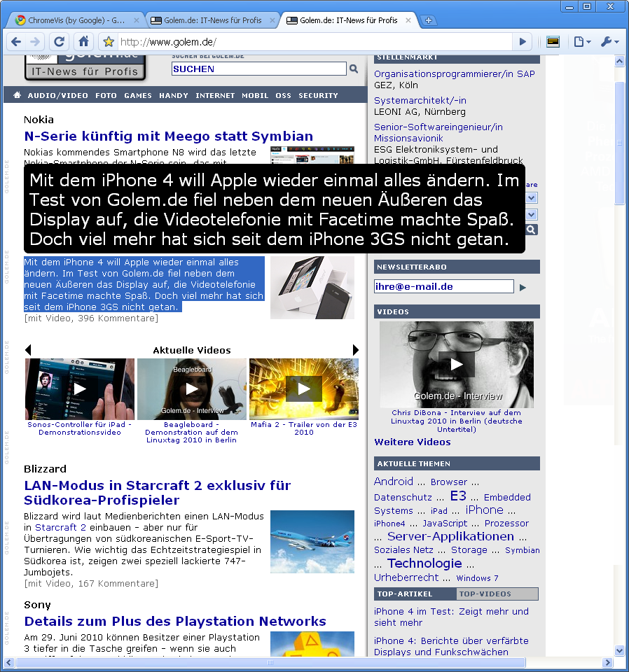Image resolution: width=629 pixels, height=672 pixels.
Task: Click Weitere Videos link
Action: coord(413,442)
